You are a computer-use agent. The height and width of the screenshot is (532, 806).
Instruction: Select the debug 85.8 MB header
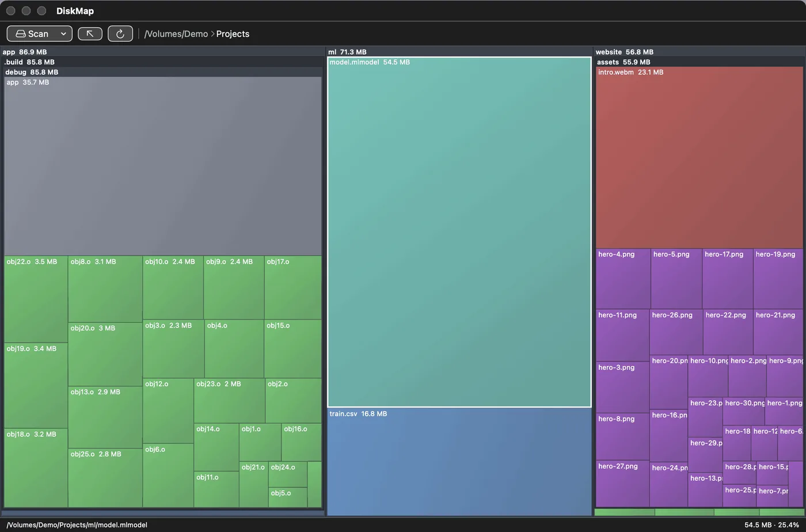click(x=163, y=72)
